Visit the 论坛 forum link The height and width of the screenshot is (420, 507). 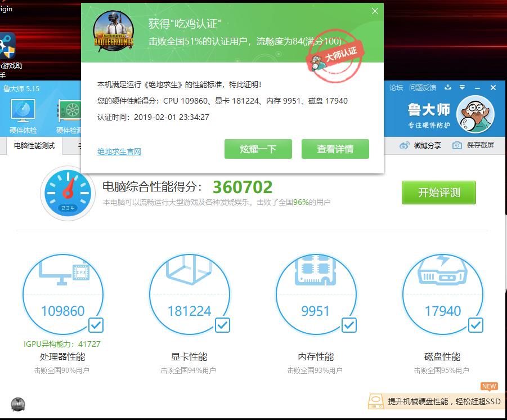click(396, 88)
